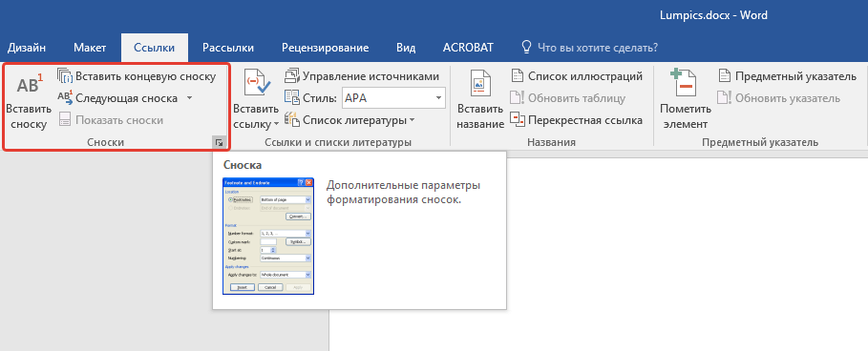Image resolution: width=868 pixels, height=351 pixels.
Task: Click Список иллюстраций button
Action: (576, 76)
